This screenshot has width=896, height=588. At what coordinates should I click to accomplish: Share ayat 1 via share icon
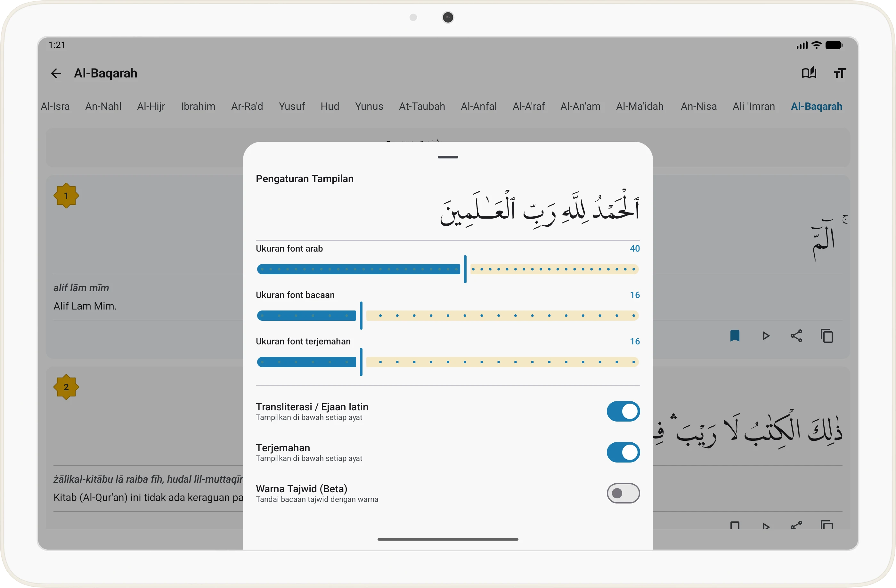tap(796, 335)
